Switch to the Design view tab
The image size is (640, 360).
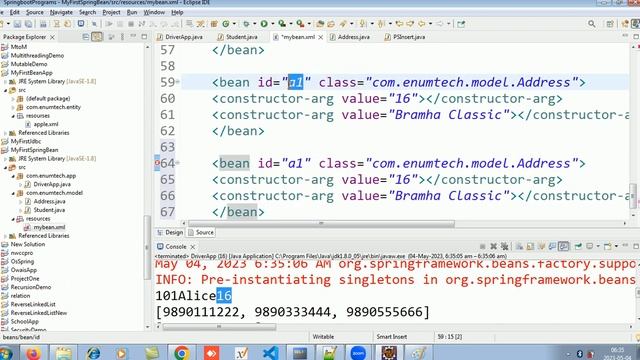pos(170,232)
